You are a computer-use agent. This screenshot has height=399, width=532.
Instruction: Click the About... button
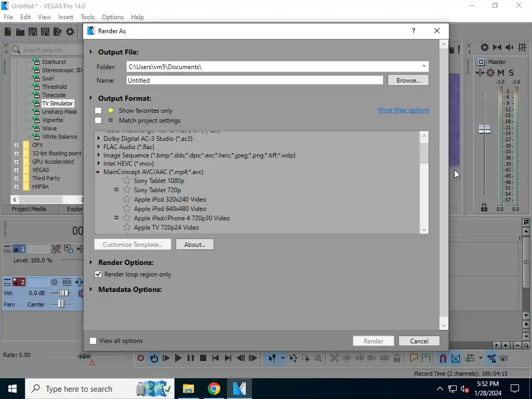point(195,244)
